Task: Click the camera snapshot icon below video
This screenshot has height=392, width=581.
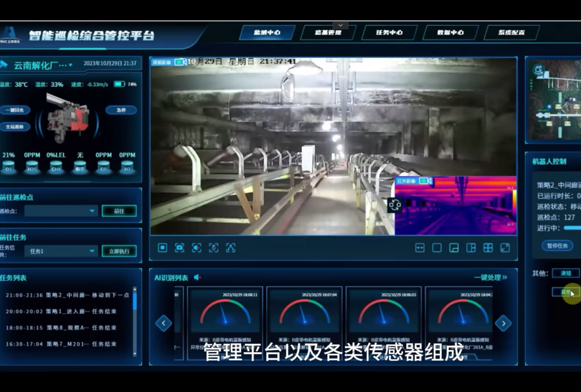Action: (179, 248)
